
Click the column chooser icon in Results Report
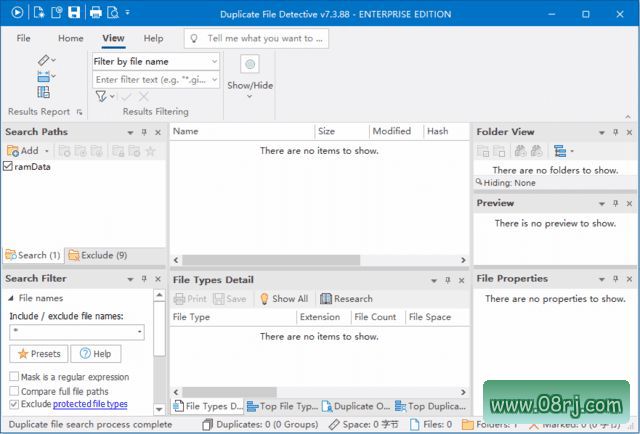(x=43, y=92)
